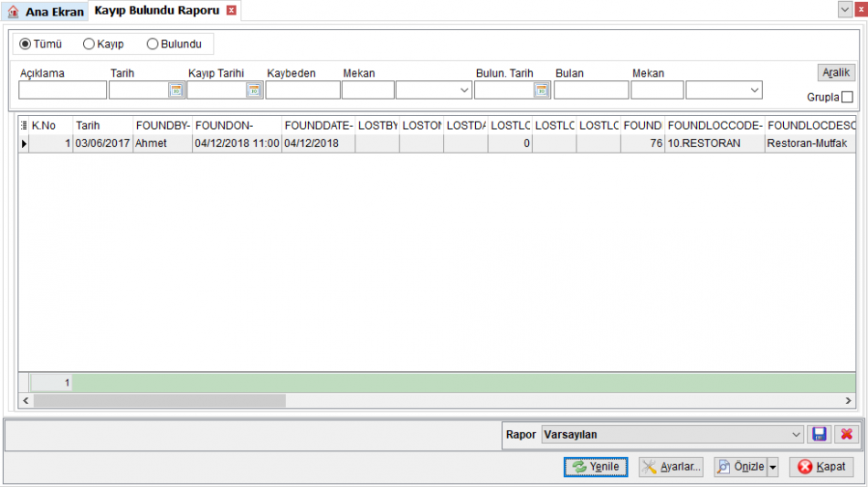
Task: Focus the Bulan input field
Action: 591,90
